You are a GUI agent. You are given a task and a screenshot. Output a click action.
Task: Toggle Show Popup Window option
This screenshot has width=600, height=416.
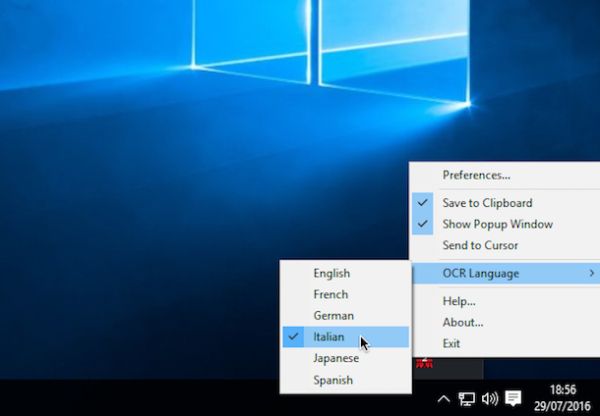(506, 224)
